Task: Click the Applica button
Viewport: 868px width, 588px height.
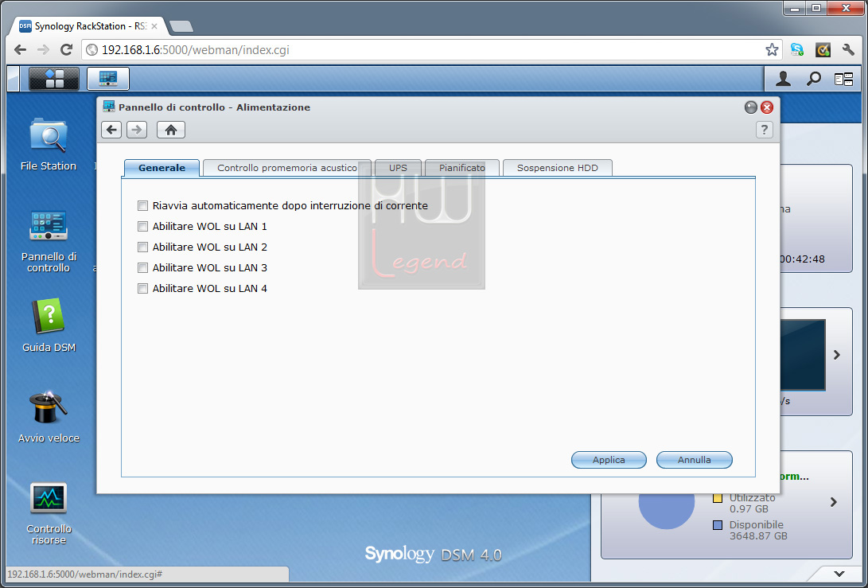Action: (x=609, y=460)
